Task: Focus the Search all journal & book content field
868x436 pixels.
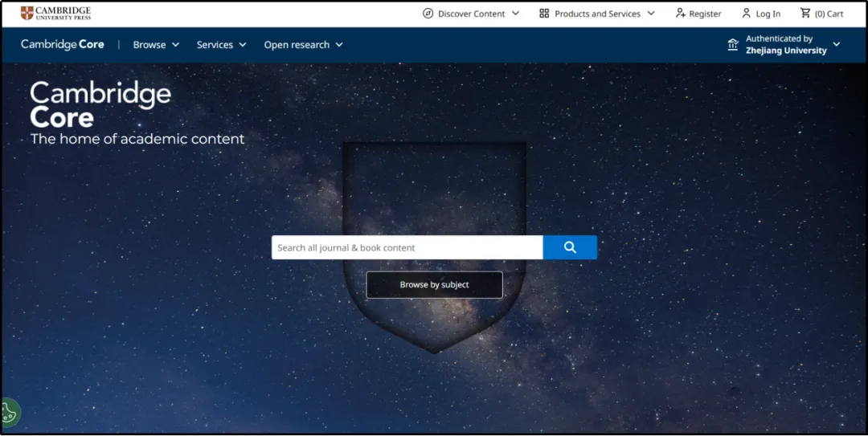Action: point(407,247)
